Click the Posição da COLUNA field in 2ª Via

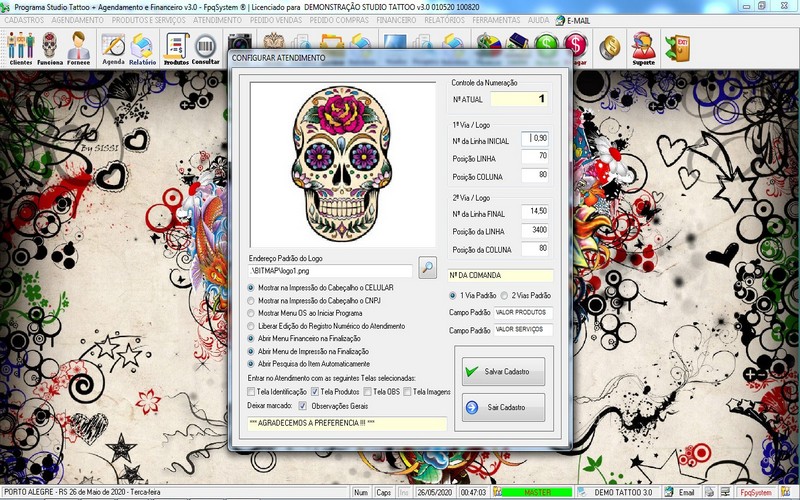(x=535, y=249)
